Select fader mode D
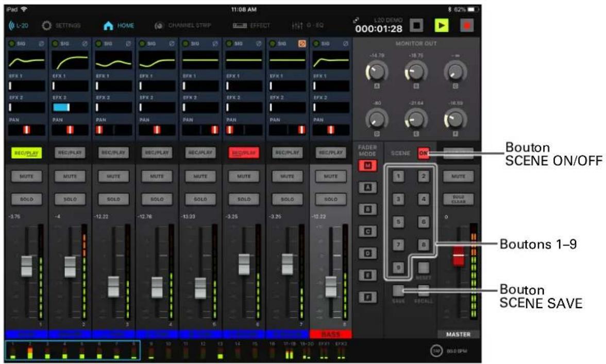The width and height of the screenshot is (606, 364). tap(367, 253)
